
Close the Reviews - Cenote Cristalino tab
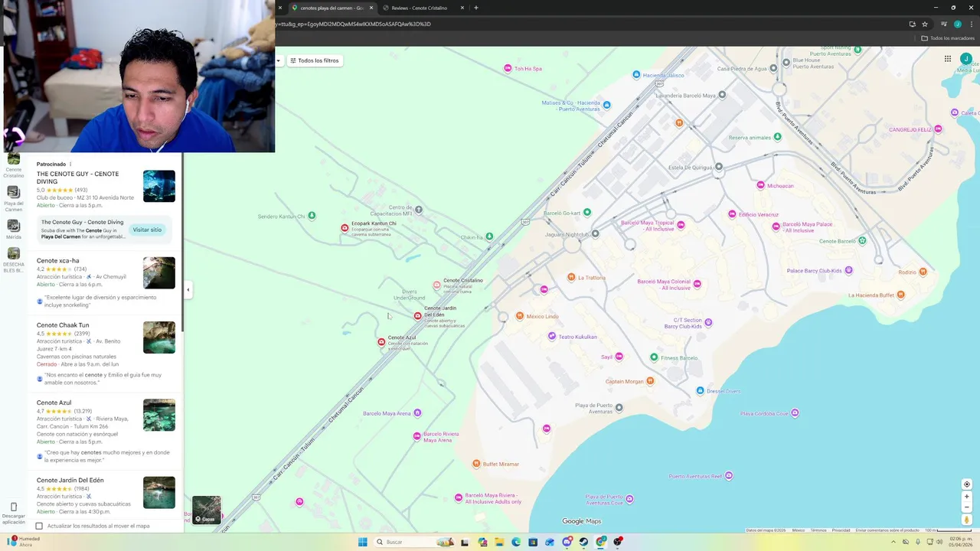click(x=462, y=8)
